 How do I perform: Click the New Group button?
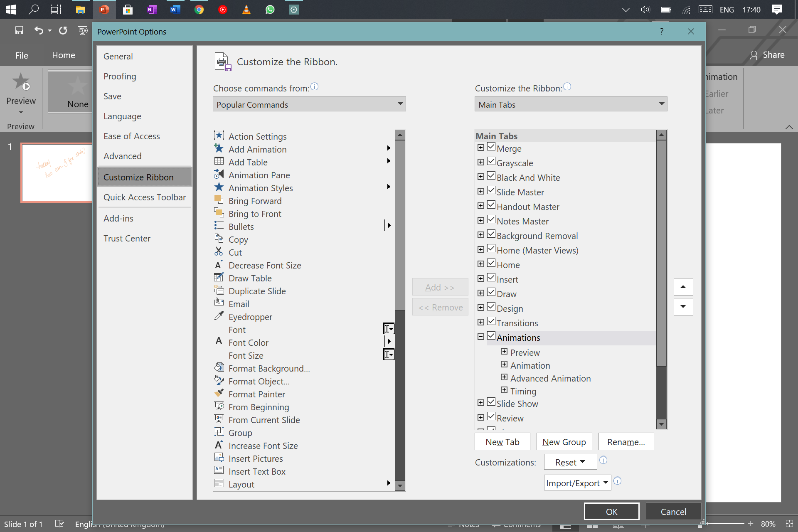coord(564,442)
